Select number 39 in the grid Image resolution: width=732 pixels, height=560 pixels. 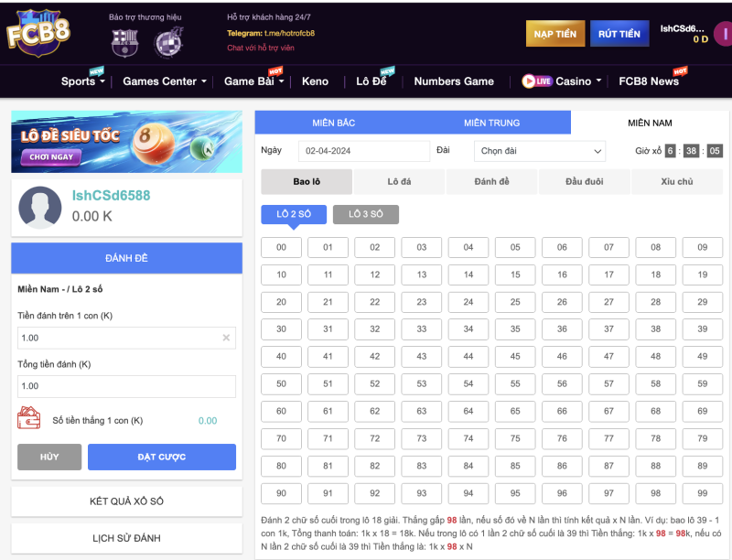703,329
